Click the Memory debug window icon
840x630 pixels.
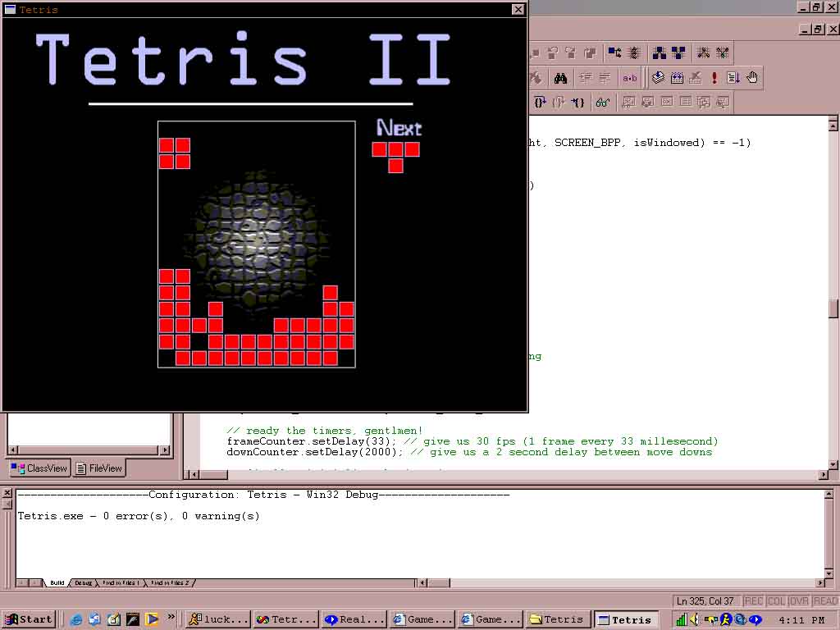(x=686, y=102)
